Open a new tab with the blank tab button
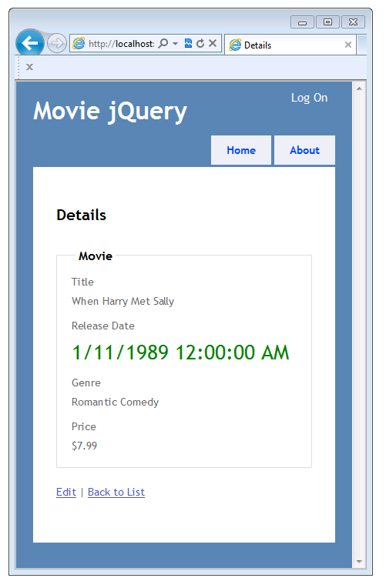 [x=362, y=45]
